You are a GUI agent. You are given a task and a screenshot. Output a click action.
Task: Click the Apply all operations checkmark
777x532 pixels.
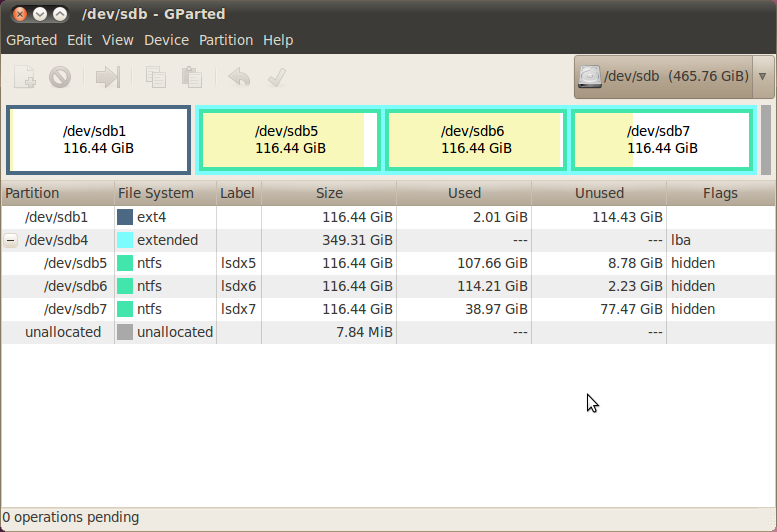[277, 77]
